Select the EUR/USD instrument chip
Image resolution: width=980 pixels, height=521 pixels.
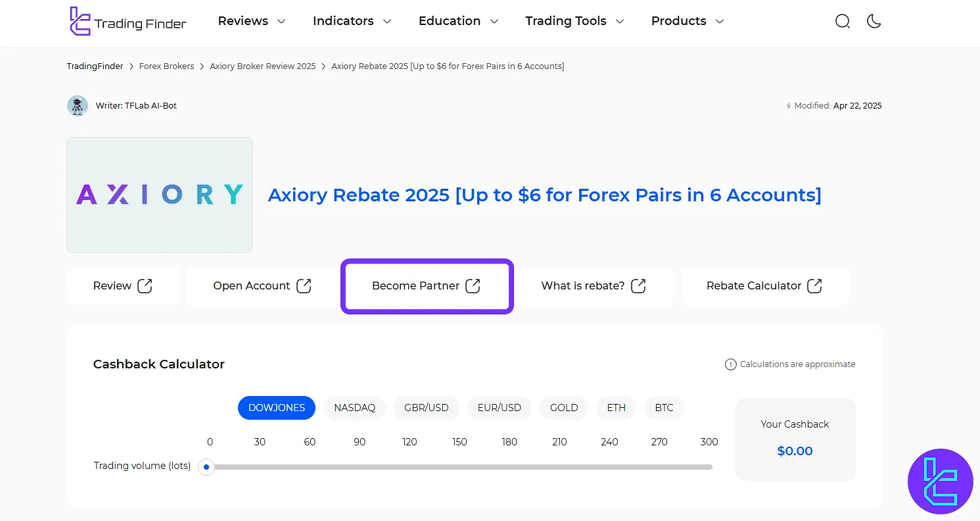click(500, 408)
